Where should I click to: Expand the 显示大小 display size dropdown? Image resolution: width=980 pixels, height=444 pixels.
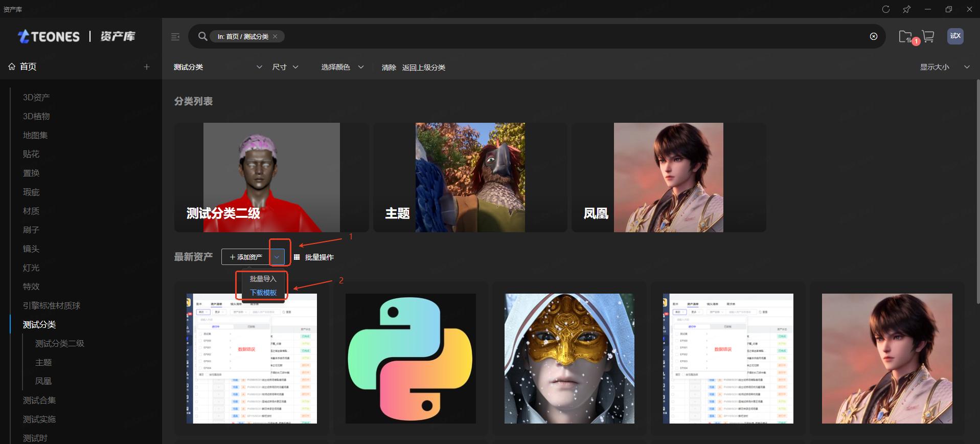pyautogui.click(x=967, y=67)
